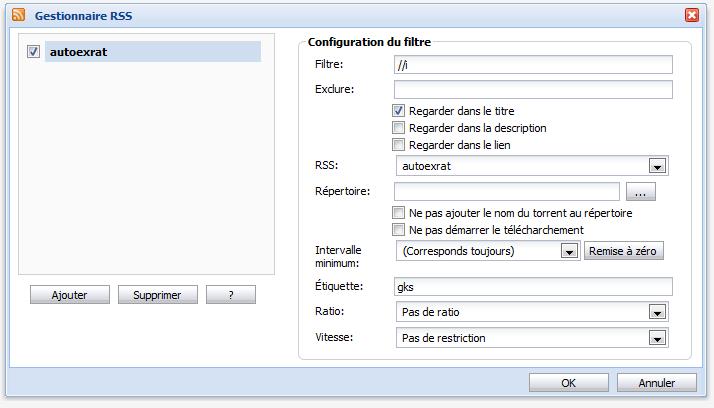Viewport: 714px width, 408px height.
Task: Click the Répertoire browse button
Action: 640,191
